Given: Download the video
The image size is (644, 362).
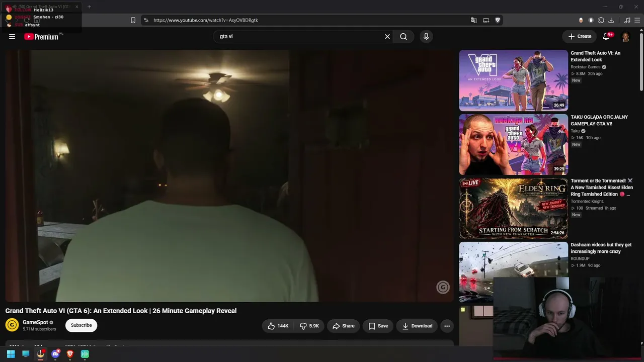Looking at the screenshot, I should click(417, 326).
